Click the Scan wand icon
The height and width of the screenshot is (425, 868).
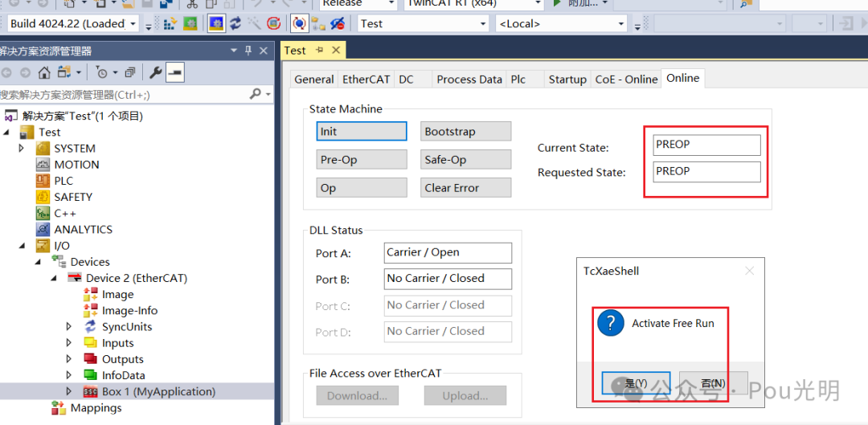click(x=254, y=23)
